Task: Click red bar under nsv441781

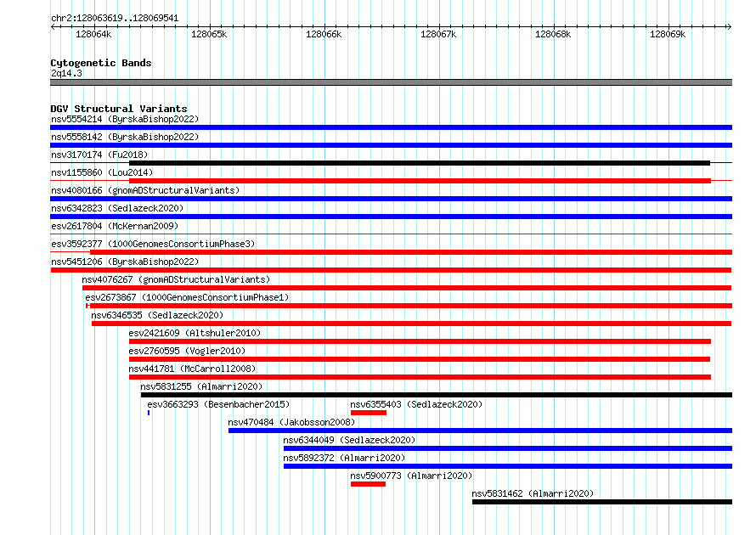Action: [420, 377]
